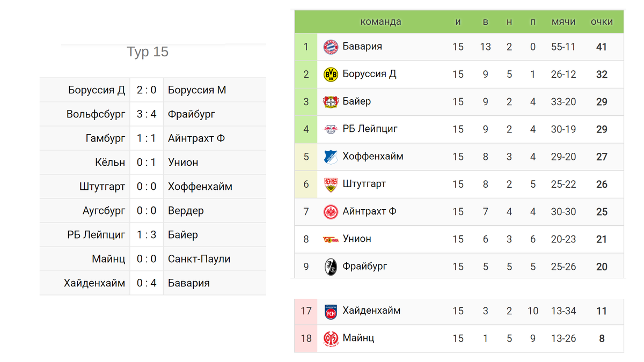This screenshot has height=362, width=644.
Task: Click the RB Leipzig logo
Action: 331,129
